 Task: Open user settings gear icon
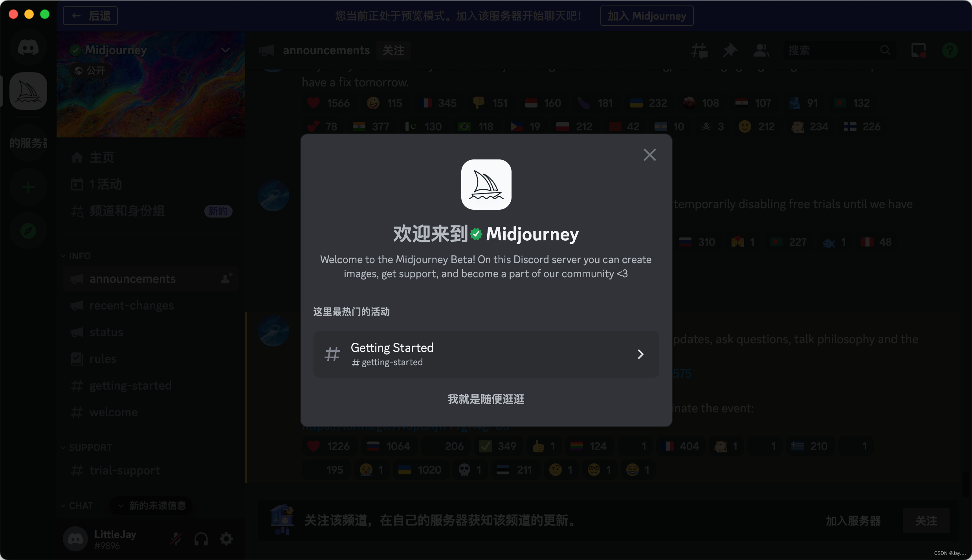tap(226, 539)
